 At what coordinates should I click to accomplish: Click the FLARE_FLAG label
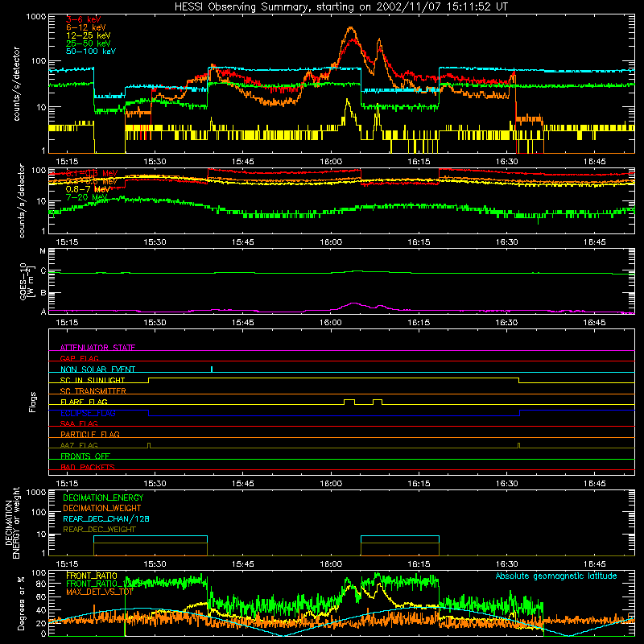84,402
